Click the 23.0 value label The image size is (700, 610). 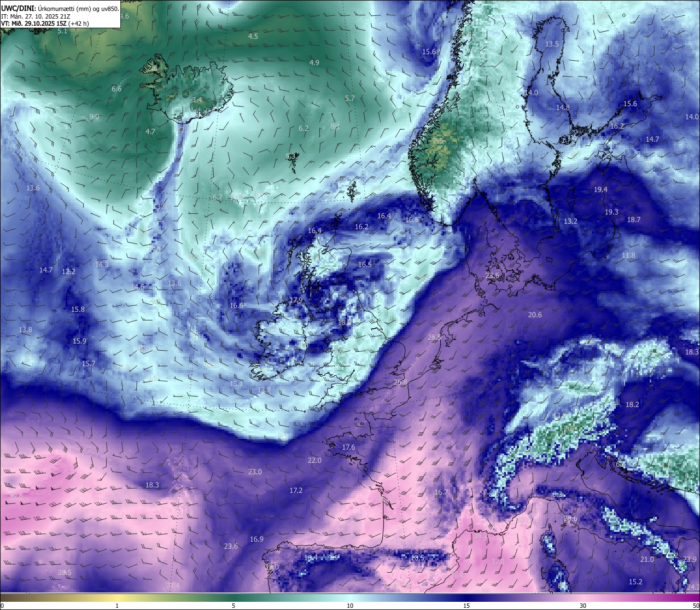255,472
